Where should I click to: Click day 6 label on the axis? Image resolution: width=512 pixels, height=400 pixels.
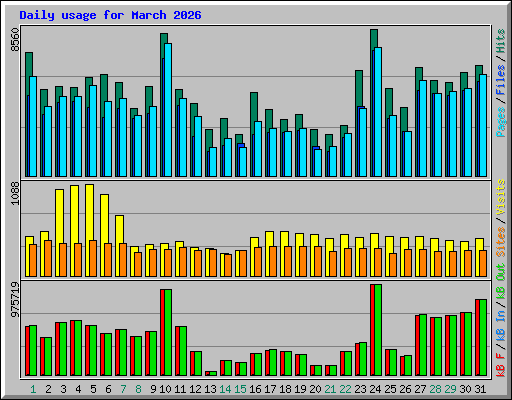click(108, 389)
